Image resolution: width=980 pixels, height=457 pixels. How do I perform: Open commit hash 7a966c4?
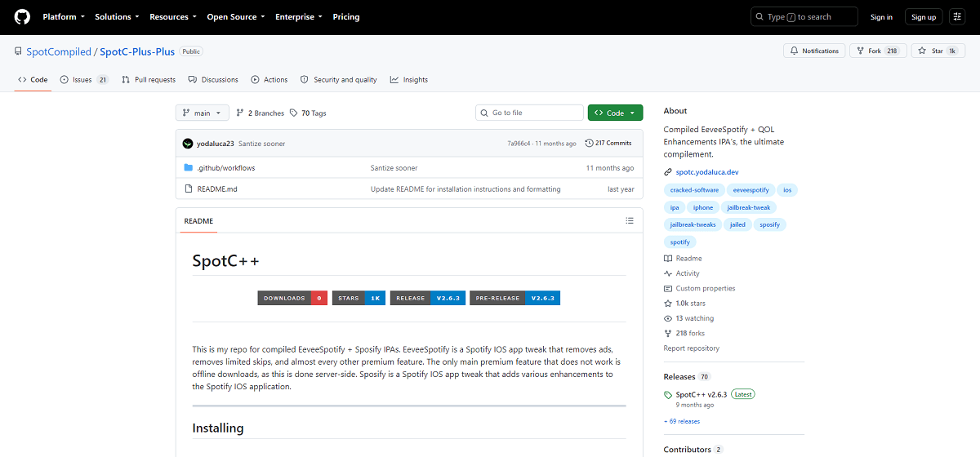[x=519, y=144]
